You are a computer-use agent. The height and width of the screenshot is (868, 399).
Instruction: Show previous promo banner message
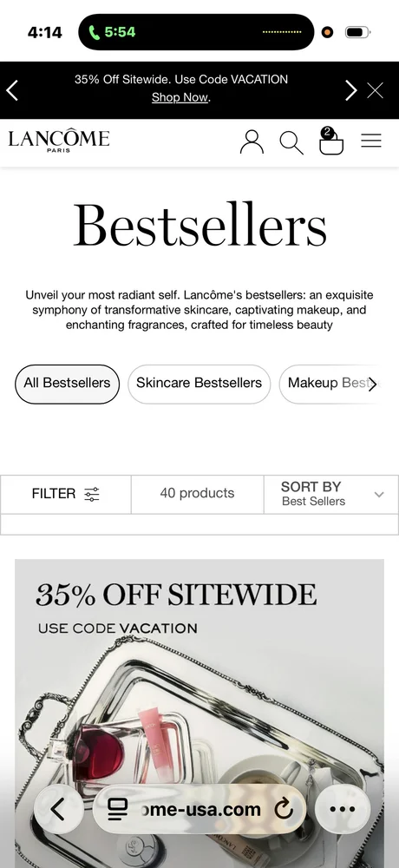(x=12, y=90)
